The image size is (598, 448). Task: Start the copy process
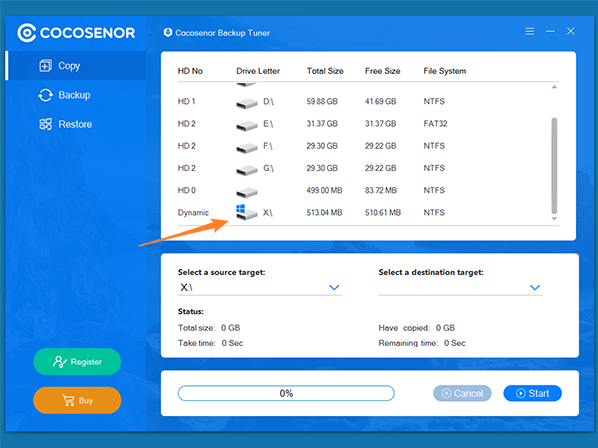(x=532, y=393)
